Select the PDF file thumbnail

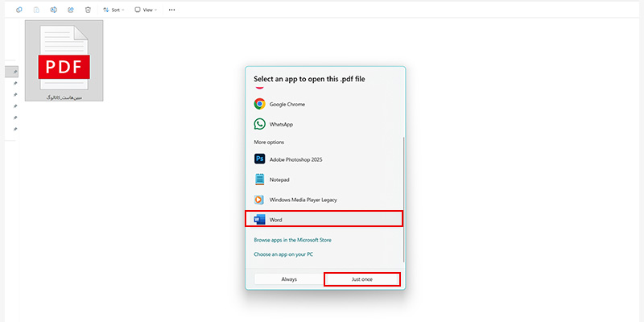[x=64, y=60]
